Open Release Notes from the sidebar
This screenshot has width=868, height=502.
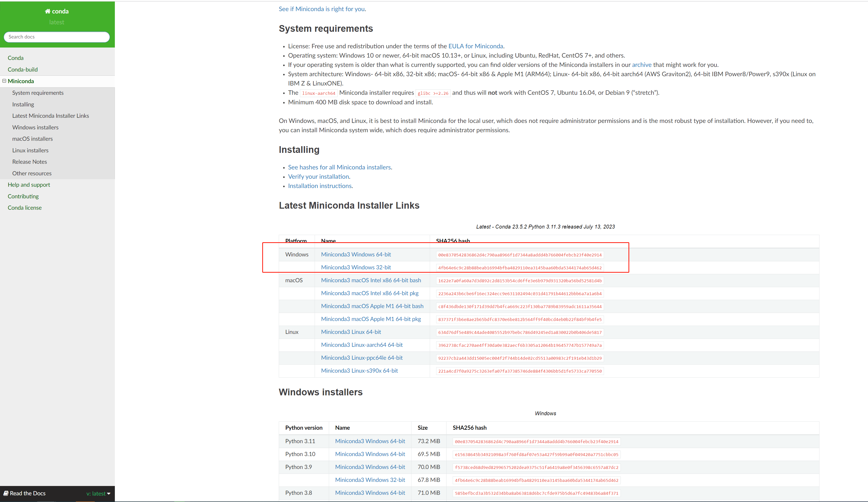(30, 162)
